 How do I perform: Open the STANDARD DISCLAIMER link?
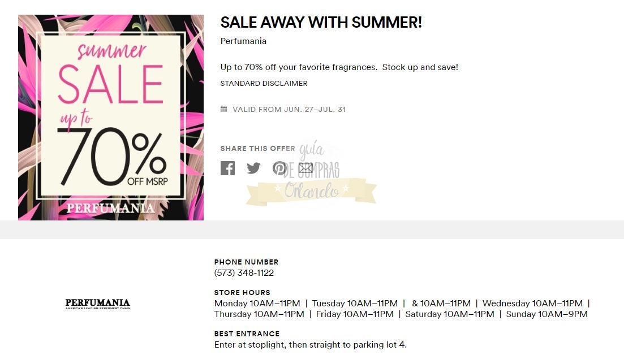pyautogui.click(x=264, y=83)
